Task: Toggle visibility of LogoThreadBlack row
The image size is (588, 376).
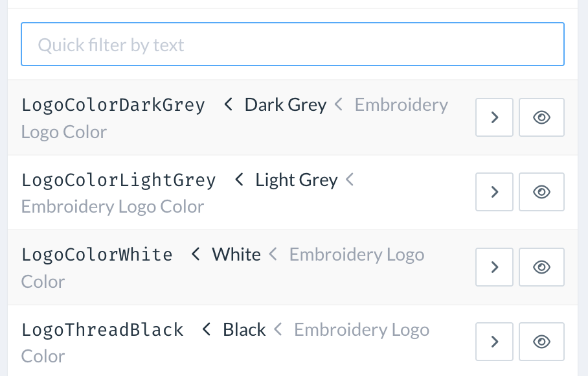Action: (541, 342)
